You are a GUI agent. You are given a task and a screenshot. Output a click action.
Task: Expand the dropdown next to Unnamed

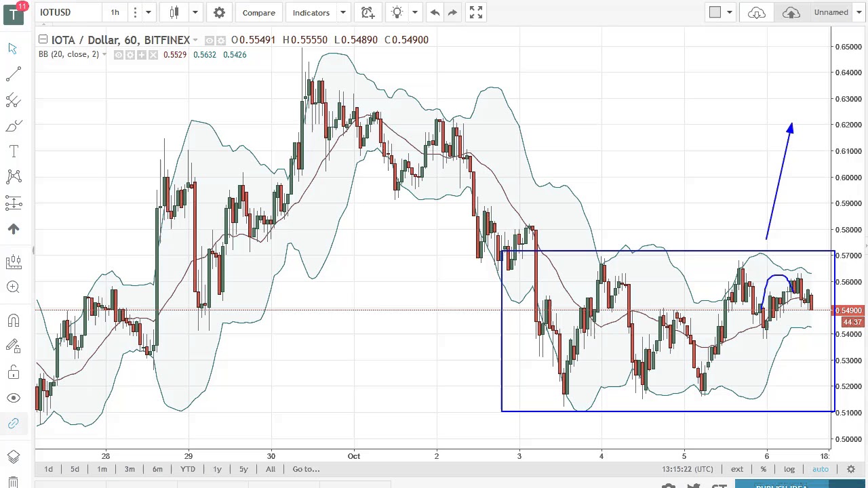pos(859,12)
